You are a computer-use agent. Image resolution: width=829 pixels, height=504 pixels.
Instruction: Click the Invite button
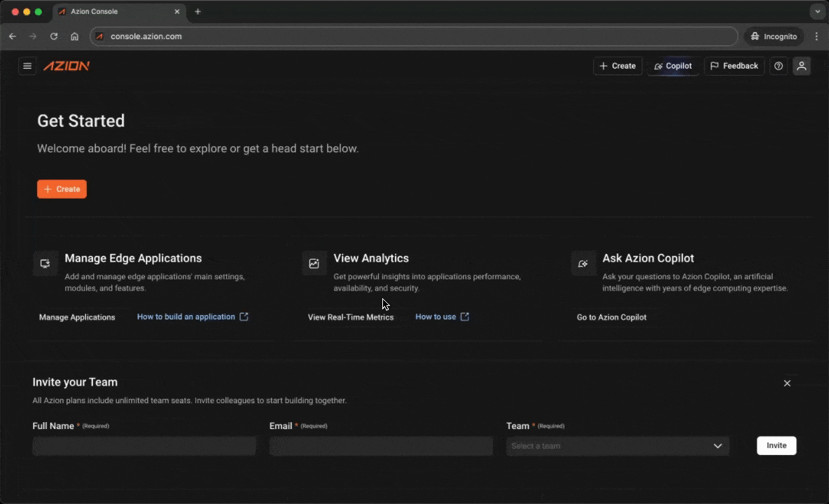776,445
